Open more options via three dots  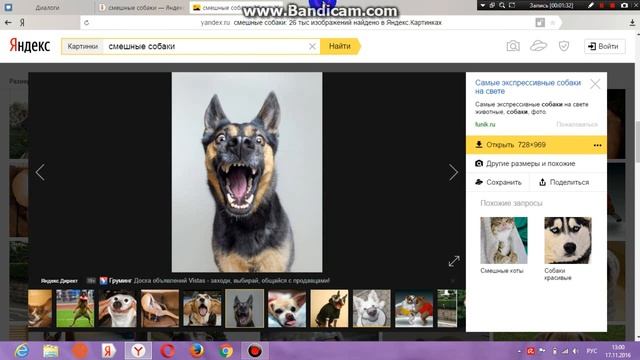click(x=598, y=145)
